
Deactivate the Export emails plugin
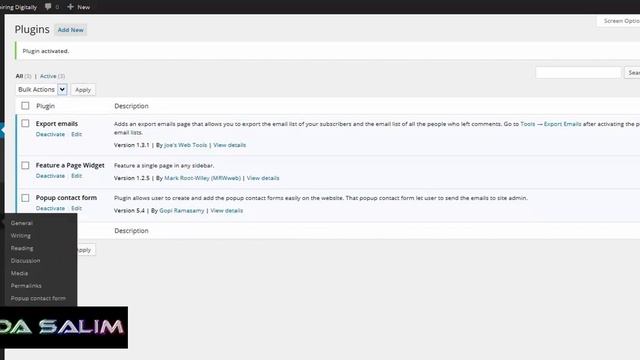pyautogui.click(x=50, y=134)
